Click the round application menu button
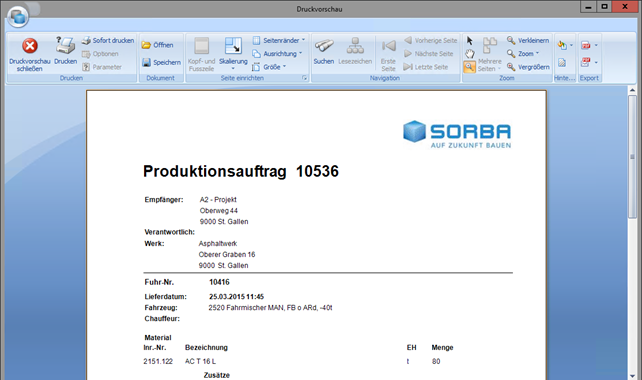The height and width of the screenshot is (380, 642). [18, 17]
